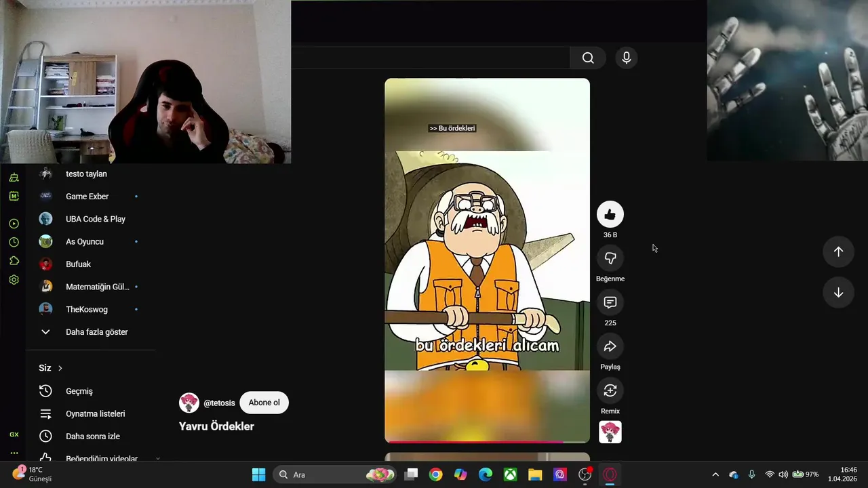Open Opera GX sidebar player icon

coord(14,224)
